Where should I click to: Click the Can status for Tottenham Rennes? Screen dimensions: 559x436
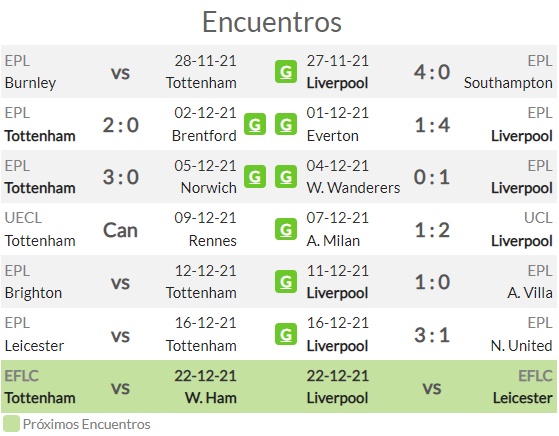(x=120, y=230)
